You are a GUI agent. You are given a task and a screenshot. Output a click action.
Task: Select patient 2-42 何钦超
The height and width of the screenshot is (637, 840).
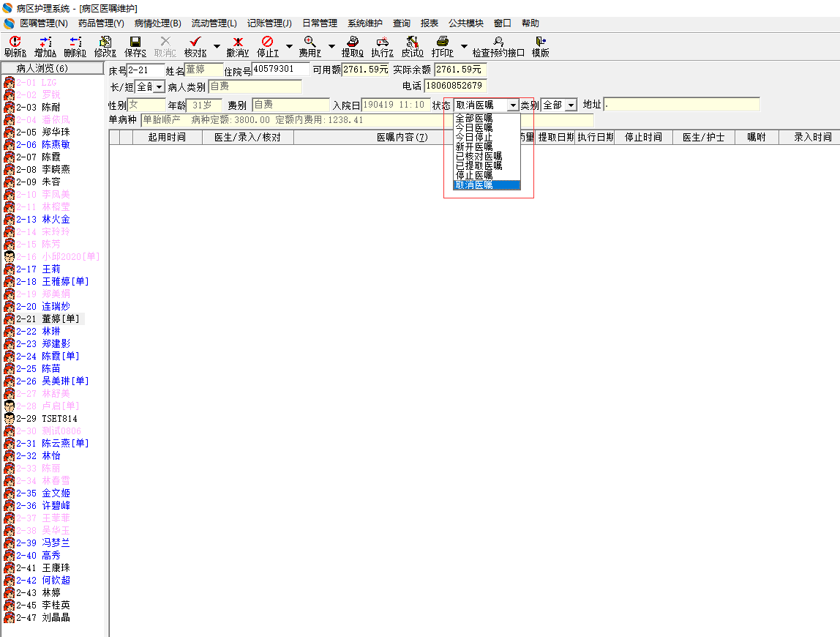[43, 580]
